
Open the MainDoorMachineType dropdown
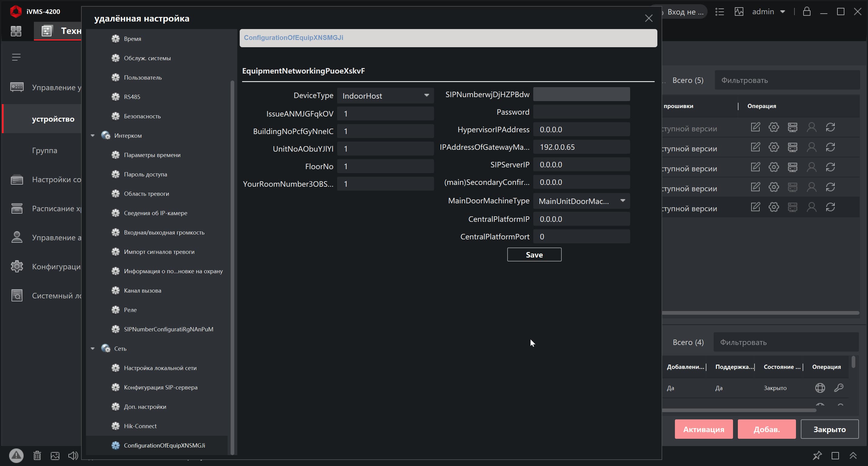click(x=581, y=201)
